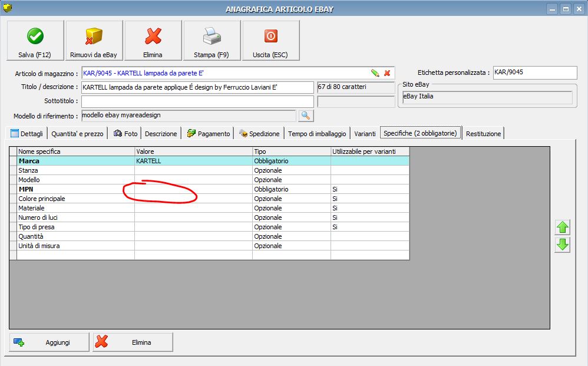Click the Valore column header
This screenshot has width=588, height=366.
point(193,151)
